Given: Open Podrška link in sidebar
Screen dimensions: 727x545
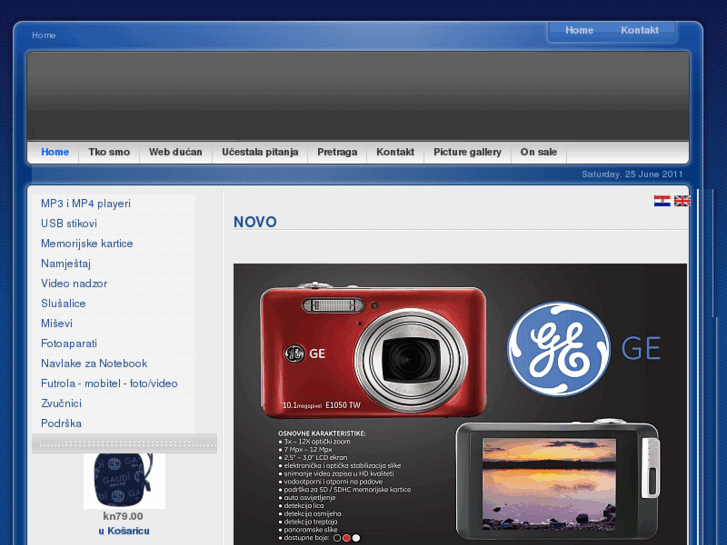Looking at the screenshot, I should pyautogui.click(x=61, y=423).
